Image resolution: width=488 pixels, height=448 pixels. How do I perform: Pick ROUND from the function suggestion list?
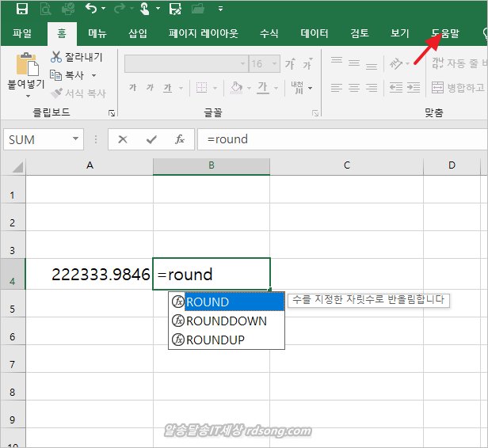coord(208,302)
